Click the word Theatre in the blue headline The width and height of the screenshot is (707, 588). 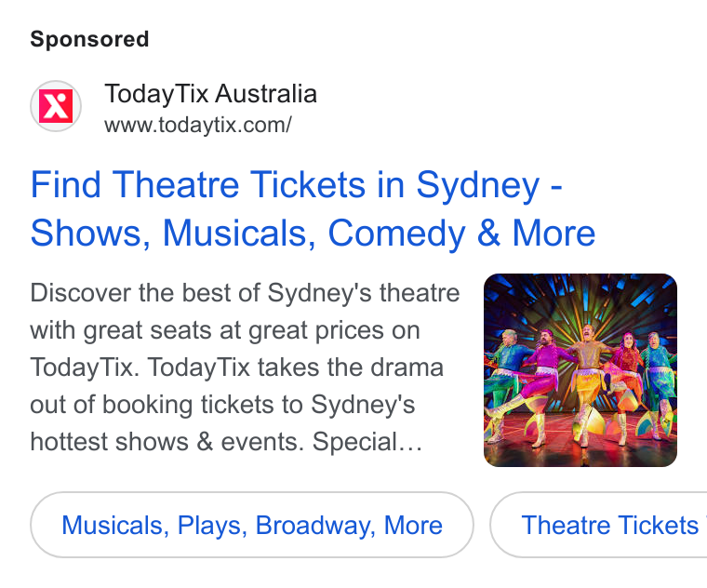[176, 184]
